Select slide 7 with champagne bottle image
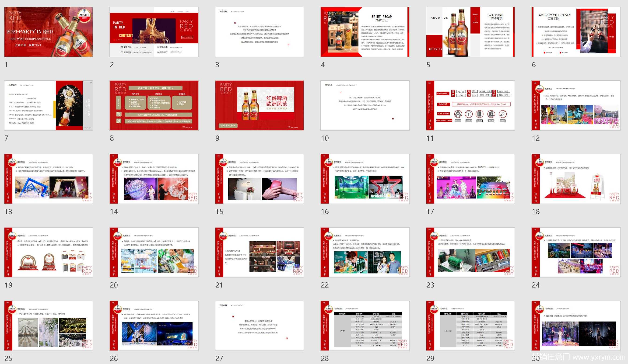Viewport: 628px width, 364px height. 49,105
